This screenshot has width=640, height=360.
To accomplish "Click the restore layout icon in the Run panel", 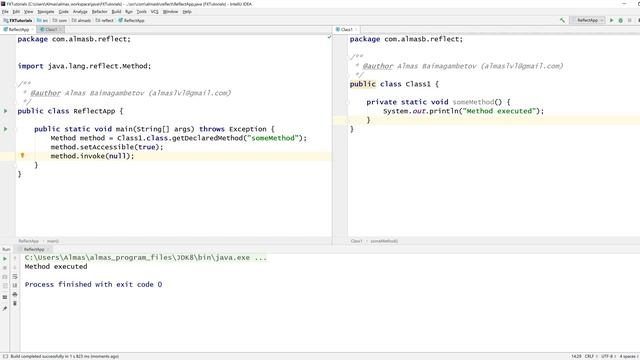I will 5,297.
